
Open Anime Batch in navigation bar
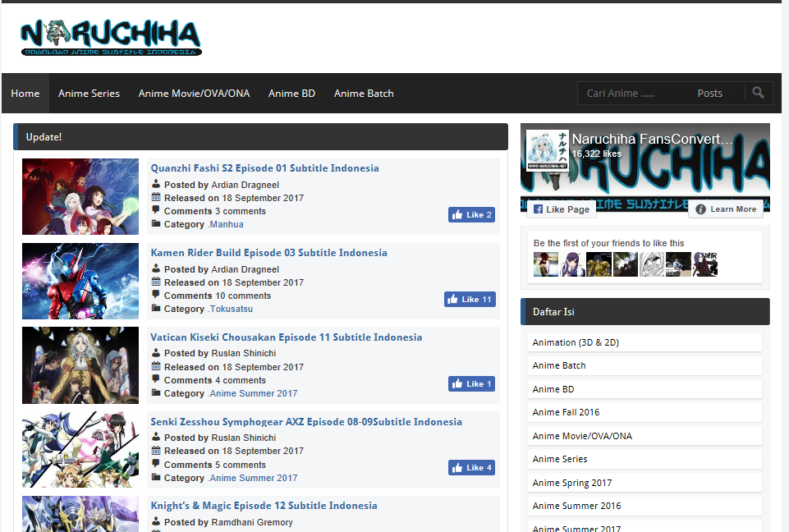point(364,93)
